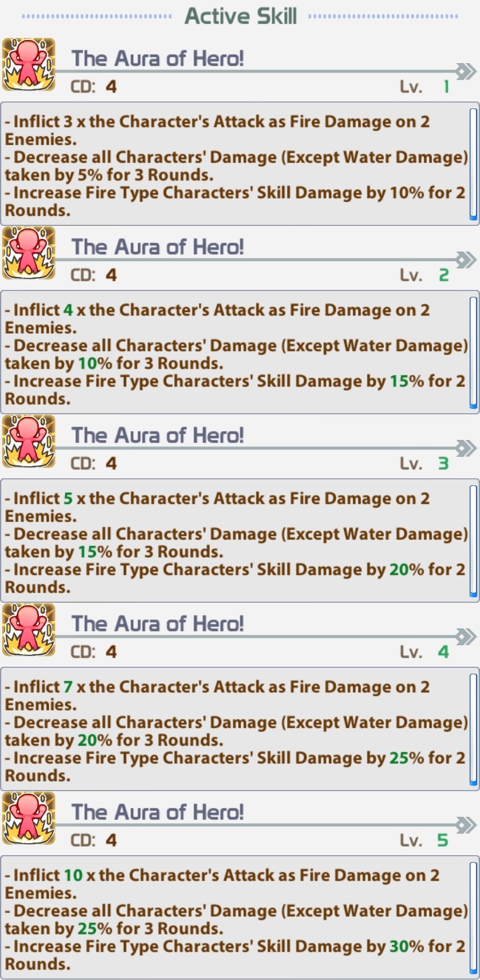Image resolution: width=480 pixels, height=980 pixels.
Task: Click the Level 3 Aura of Hero skill icon
Action: [x=29, y=442]
